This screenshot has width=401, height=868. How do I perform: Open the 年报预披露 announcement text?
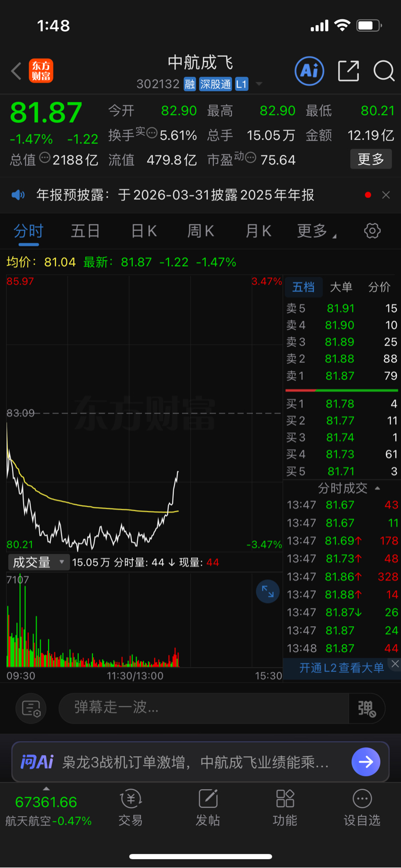pos(175,195)
